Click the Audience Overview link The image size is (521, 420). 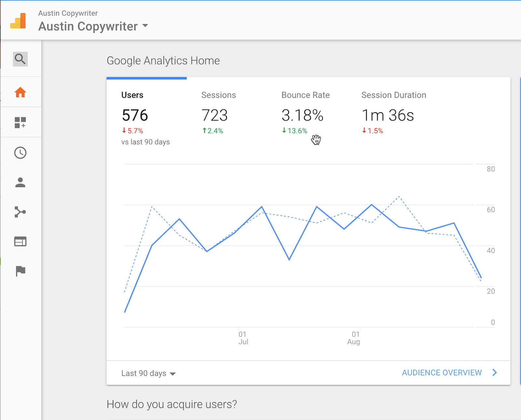point(442,372)
